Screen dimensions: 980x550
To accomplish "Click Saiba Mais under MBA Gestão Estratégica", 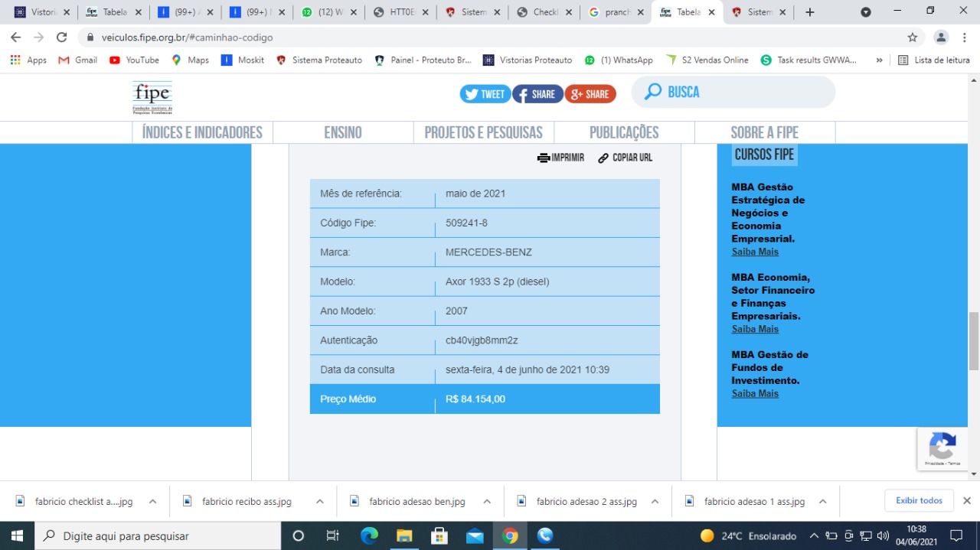I will tap(755, 252).
